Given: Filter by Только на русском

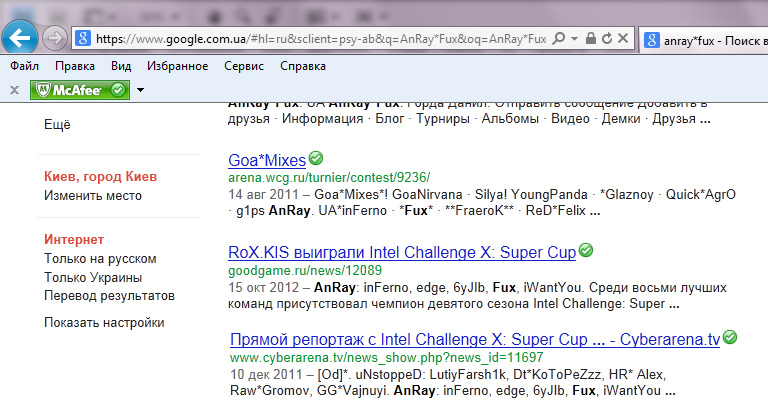Looking at the screenshot, I should [x=100, y=259].
